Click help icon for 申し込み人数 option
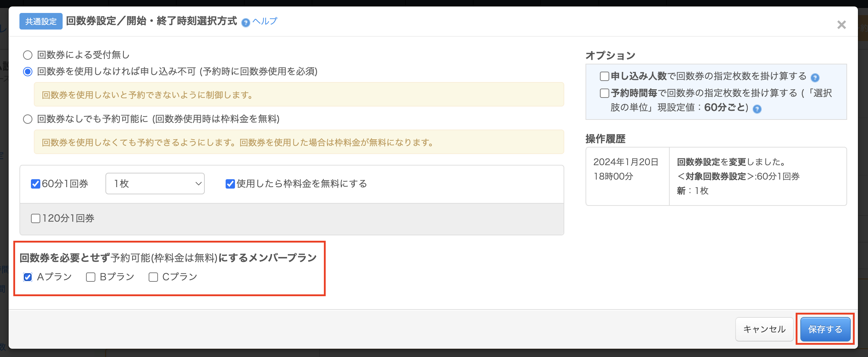 [x=815, y=77]
